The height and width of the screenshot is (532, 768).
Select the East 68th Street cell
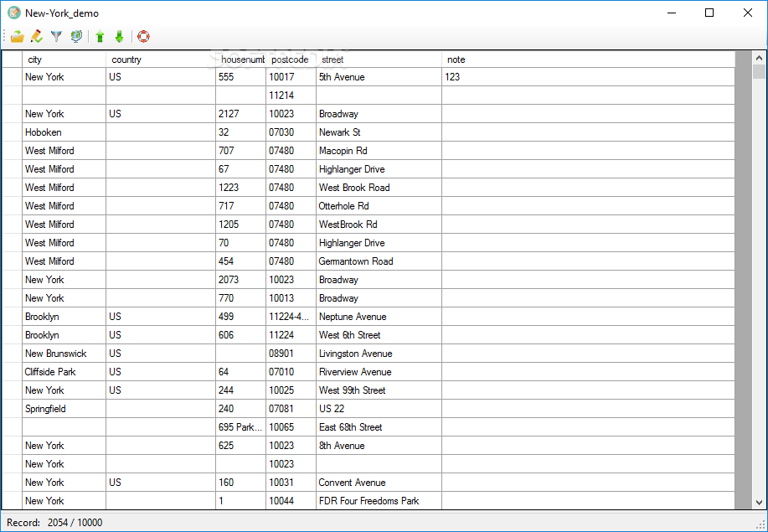click(379, 427)
